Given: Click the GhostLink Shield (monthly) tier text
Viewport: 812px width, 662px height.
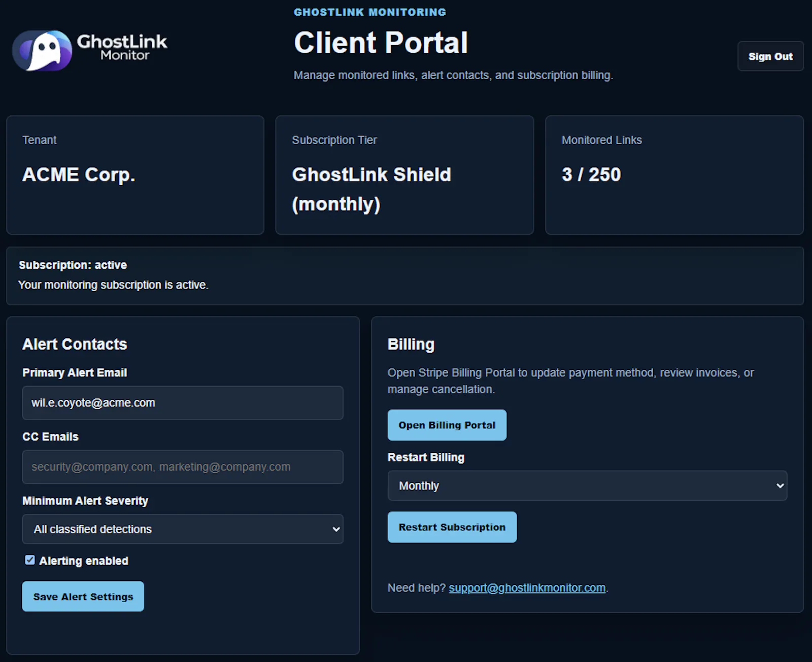Looking at the screenshot, I should (x=371, y=189).
